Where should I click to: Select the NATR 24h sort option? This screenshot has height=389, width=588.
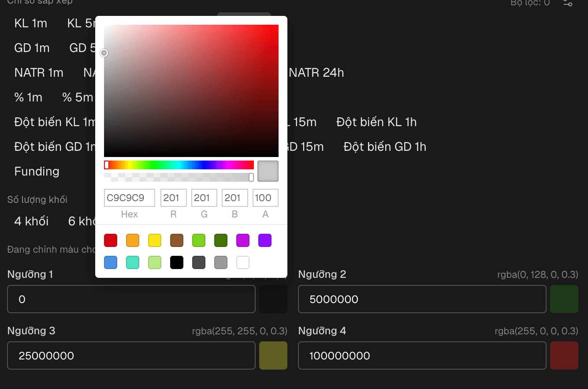pos(316,72)
